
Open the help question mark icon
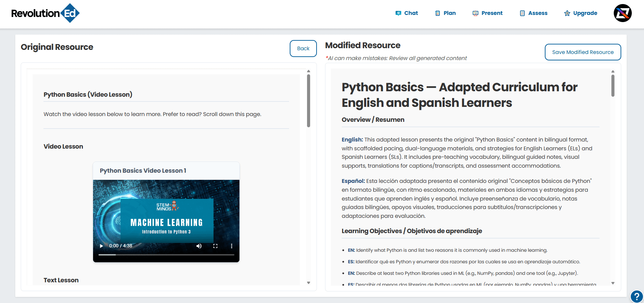coord(637,296)
